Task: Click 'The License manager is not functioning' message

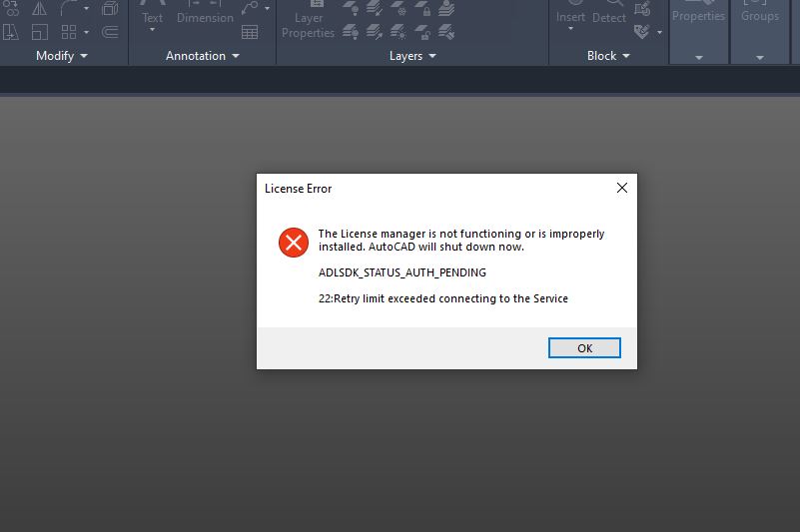Action: pos(461,240)
